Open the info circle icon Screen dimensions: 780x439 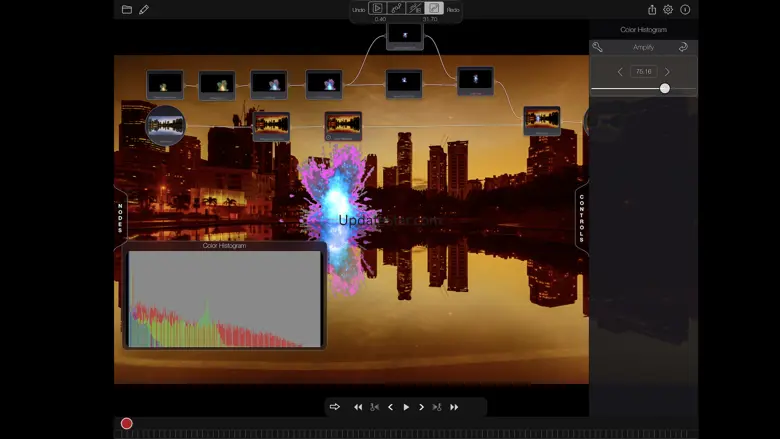(685, 9)
